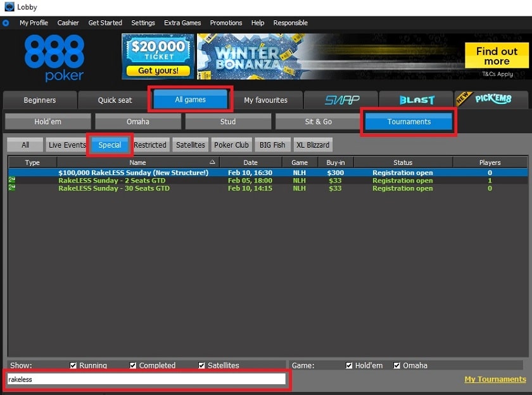Screen dimensions: 532x395
Task: Open the Extra Games menu
Action: click(x=182, y=23)
